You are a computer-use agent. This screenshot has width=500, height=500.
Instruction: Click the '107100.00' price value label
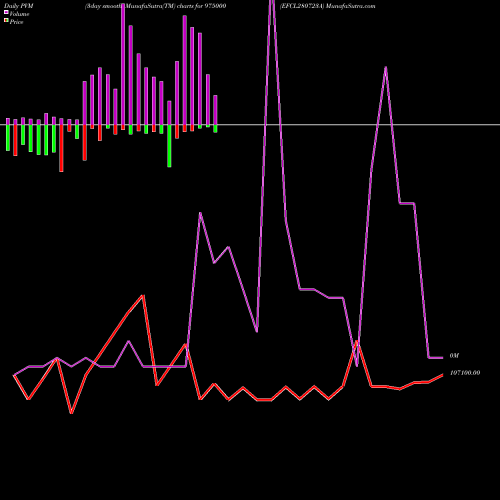(465, 373)
